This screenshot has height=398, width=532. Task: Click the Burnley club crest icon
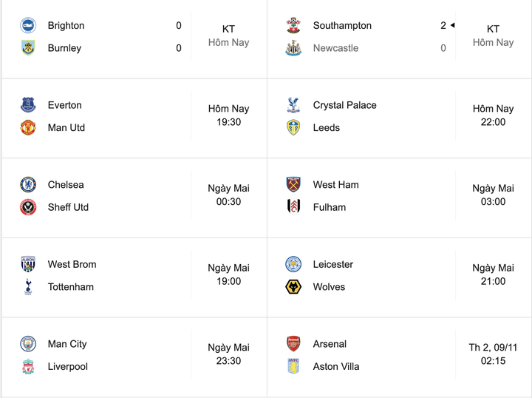point(28,48)
